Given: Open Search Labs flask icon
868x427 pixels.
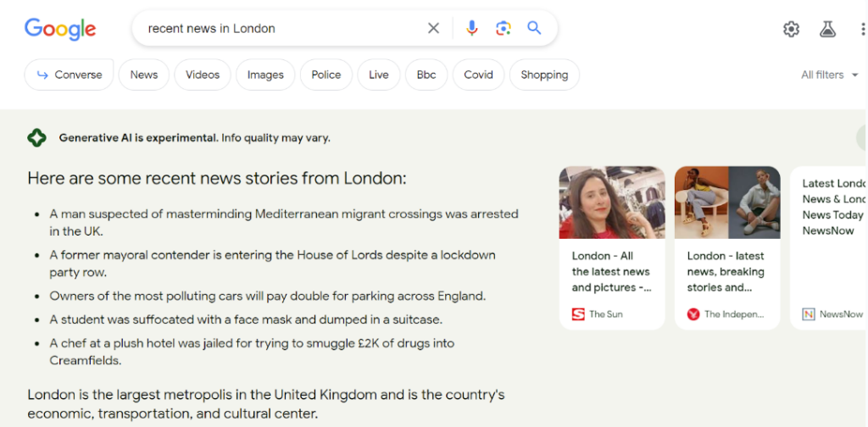Looking at the screenshot, I should click(x=827, y=29).
